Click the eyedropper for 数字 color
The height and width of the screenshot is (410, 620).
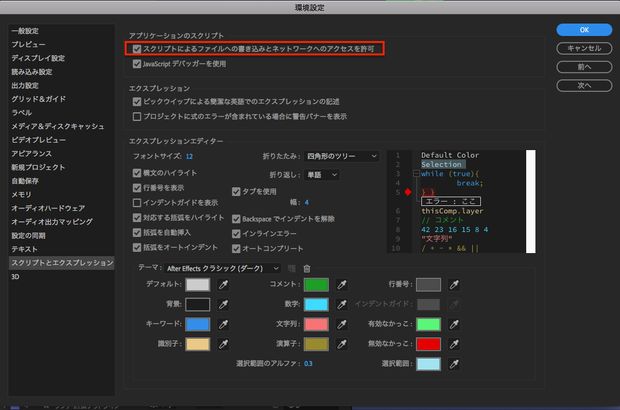point(342,304)
